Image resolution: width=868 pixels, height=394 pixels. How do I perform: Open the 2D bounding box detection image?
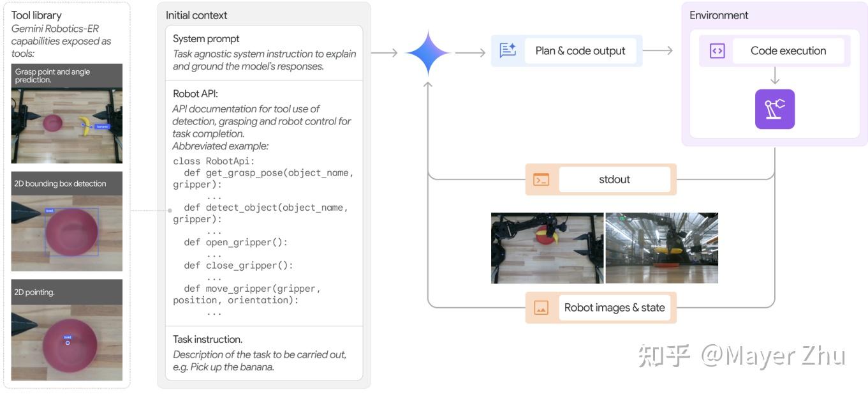click(x=67, y=221)
